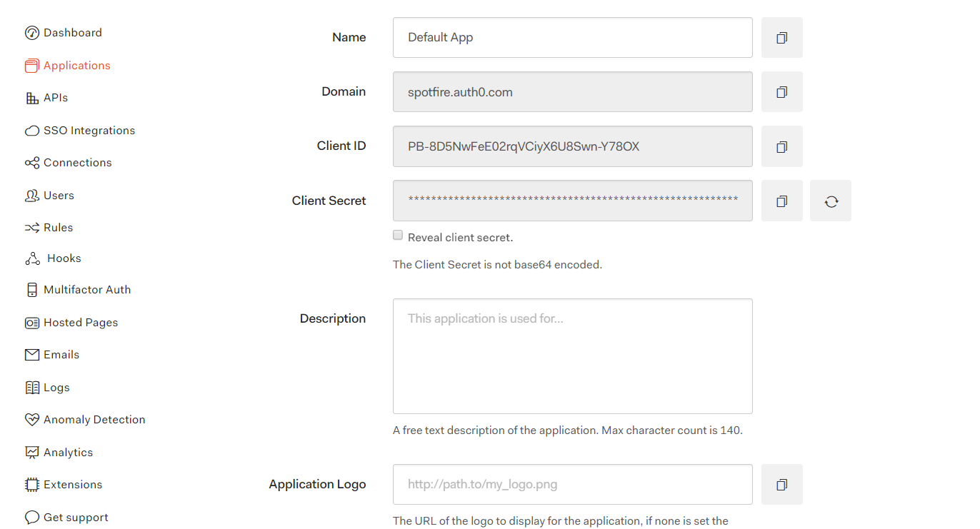This screenshot has height=529, width=980.
Task: Click the Connections share icon
Action: click(x=32, y=163)
